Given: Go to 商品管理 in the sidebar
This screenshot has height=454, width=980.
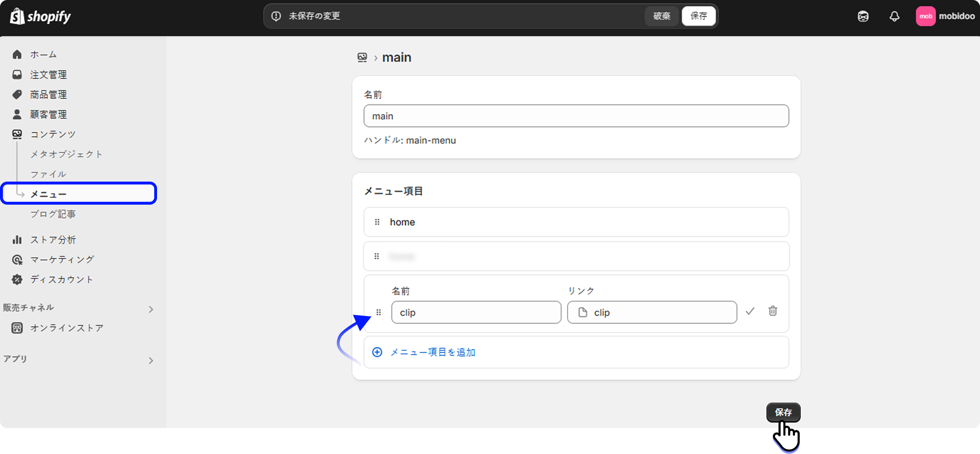Looking at the screenshot, I should pyautogui.click(x=48, y=94).
